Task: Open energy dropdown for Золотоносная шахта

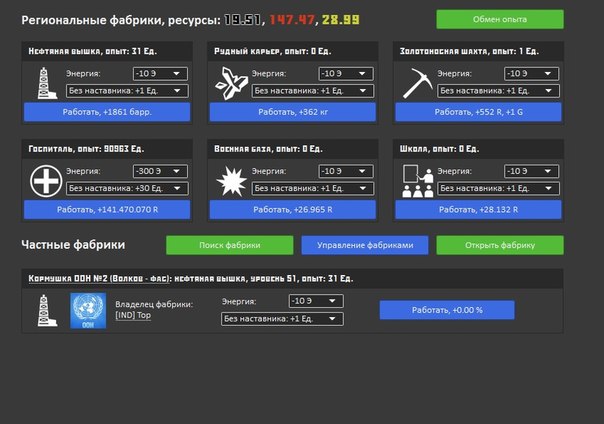Action: click(532, 74)
